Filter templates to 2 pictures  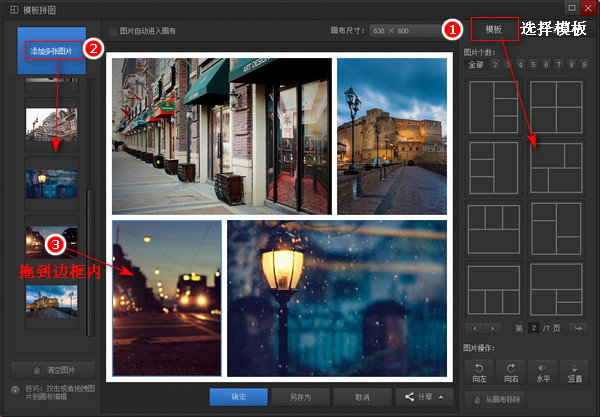(495, 65)
